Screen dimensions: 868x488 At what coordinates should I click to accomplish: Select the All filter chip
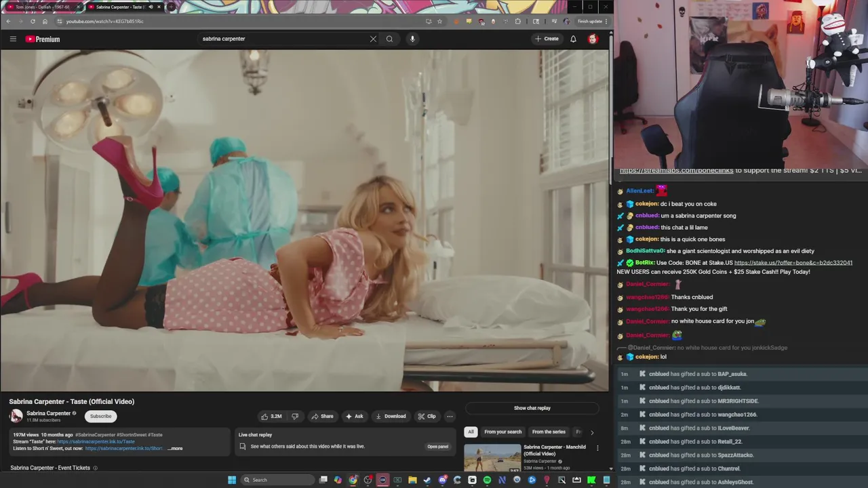[471, 432]
